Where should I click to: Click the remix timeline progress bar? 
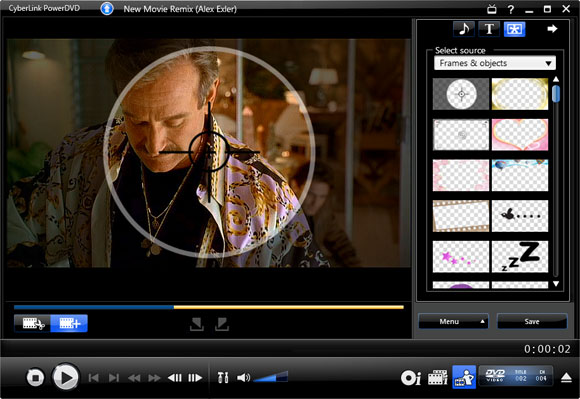(209, 307)
